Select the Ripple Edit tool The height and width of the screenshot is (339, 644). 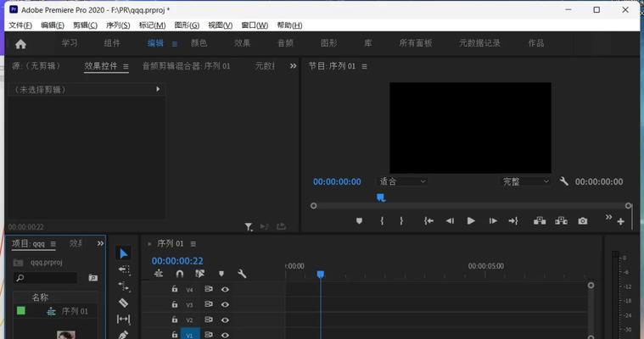124,286
